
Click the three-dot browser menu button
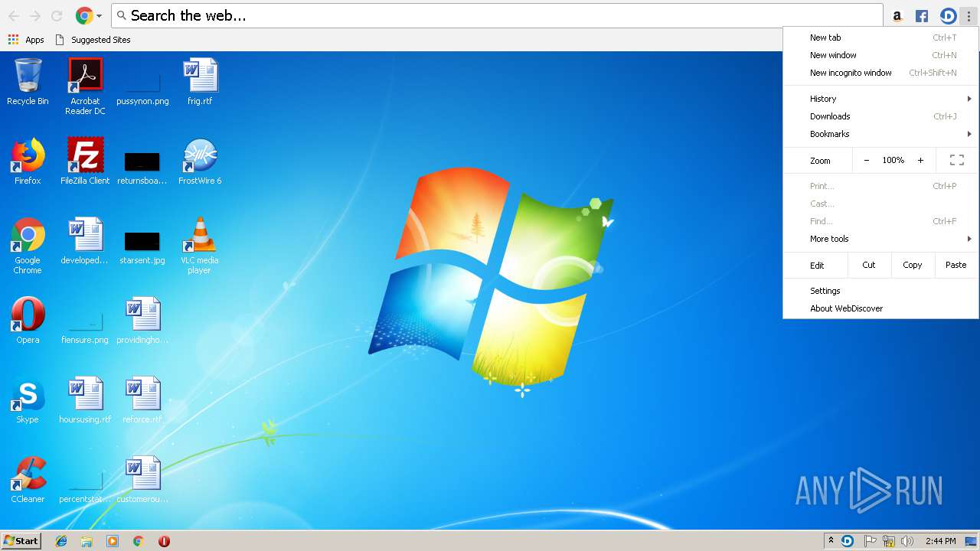969,16
